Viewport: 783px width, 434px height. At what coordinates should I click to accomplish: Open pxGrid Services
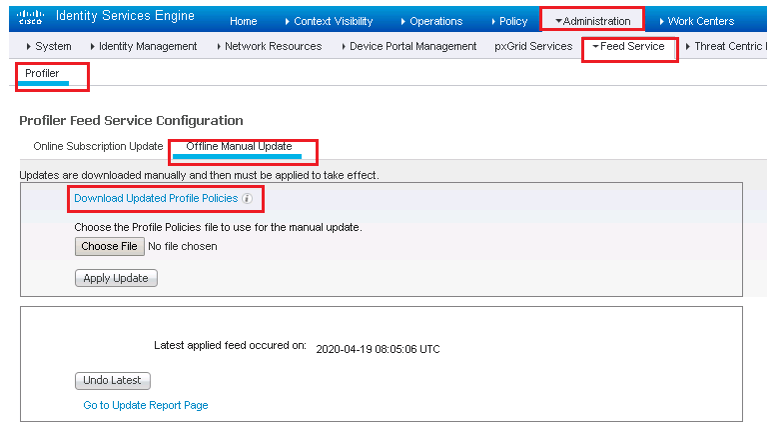coord(533,46)
